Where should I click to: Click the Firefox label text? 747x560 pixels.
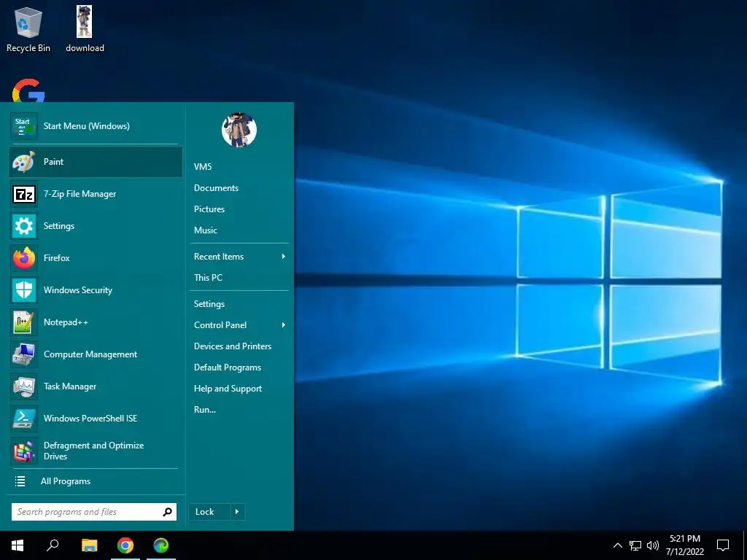(57, 258)
